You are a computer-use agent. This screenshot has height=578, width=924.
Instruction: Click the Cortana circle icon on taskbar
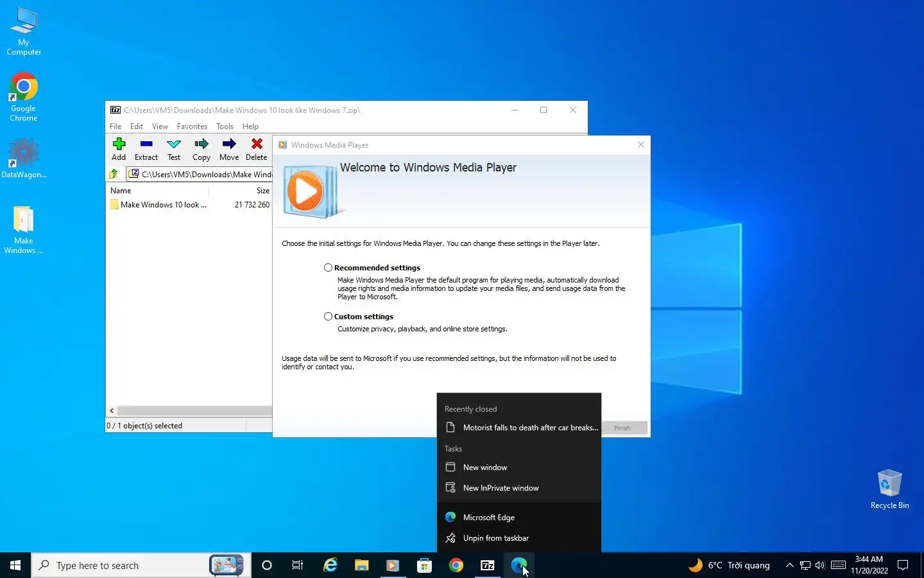click(x=267, y=565)
